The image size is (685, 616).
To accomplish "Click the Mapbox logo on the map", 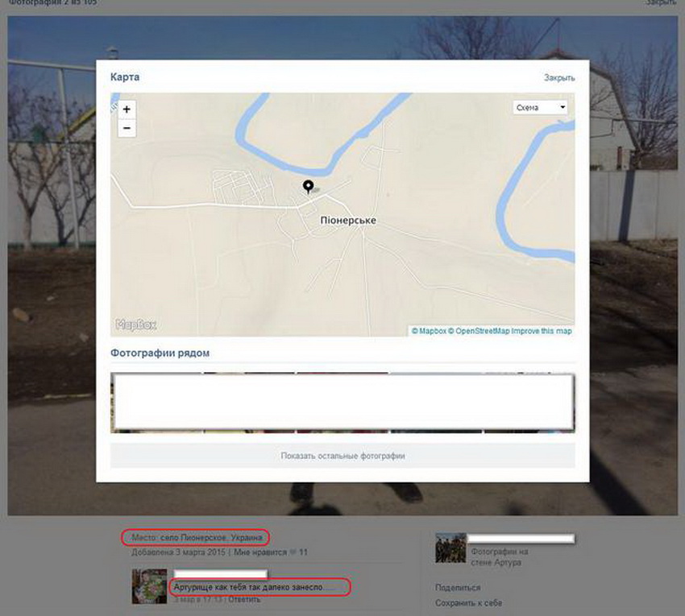I will coord(135,325).
